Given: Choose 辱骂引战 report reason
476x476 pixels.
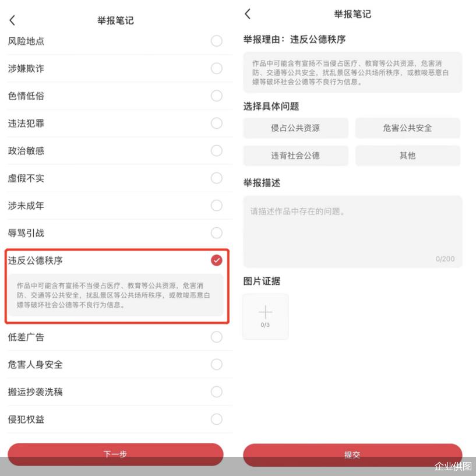Looking at the screenshot, I should tap(217, 233).
